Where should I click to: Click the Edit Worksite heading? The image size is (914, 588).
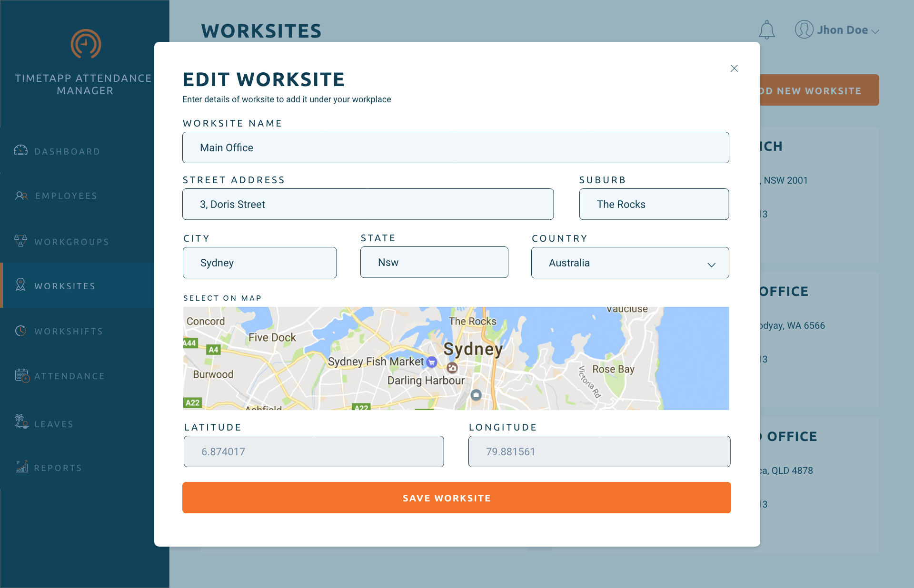[263, 79]
